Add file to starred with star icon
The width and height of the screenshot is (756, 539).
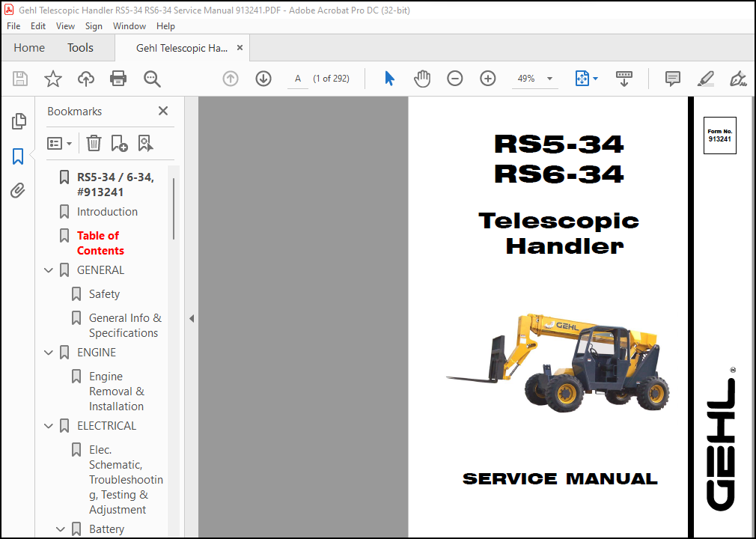coord(53,79)
